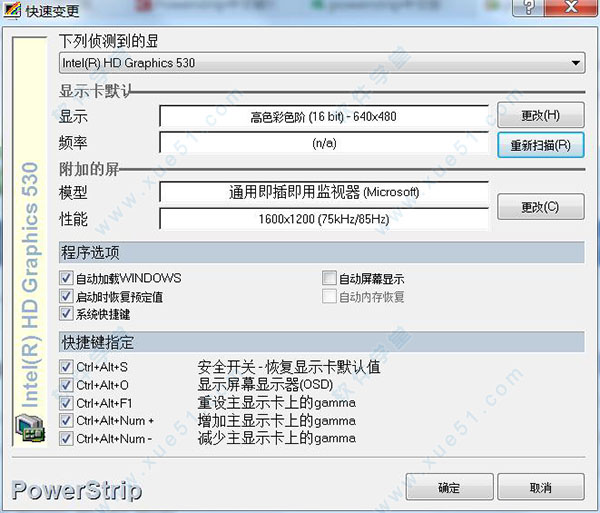Click display field showing 高色彩色阶 (16 bit) - 640x480
600x513 pixels.
324,116
